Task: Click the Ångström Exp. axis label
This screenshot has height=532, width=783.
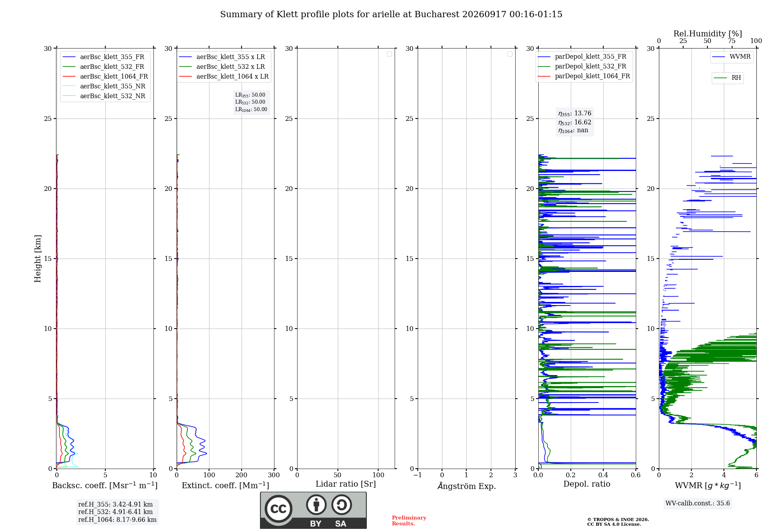Action: pyautogui.click(x=467, y=486)
